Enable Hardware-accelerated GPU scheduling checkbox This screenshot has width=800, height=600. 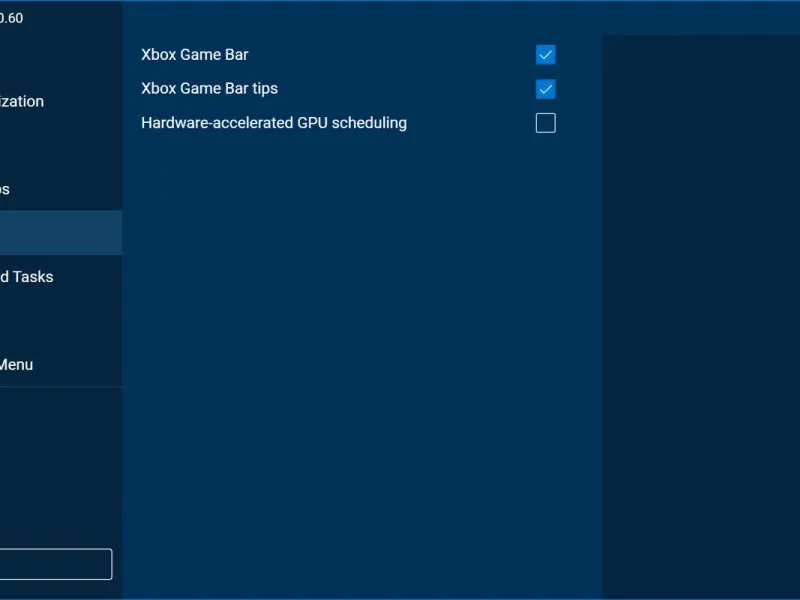545,123
